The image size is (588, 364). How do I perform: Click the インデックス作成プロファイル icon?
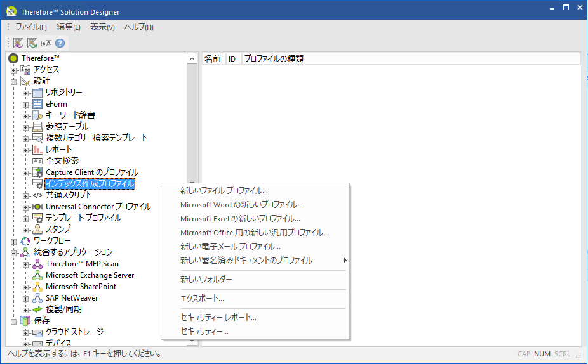click(x=37, y=184)
